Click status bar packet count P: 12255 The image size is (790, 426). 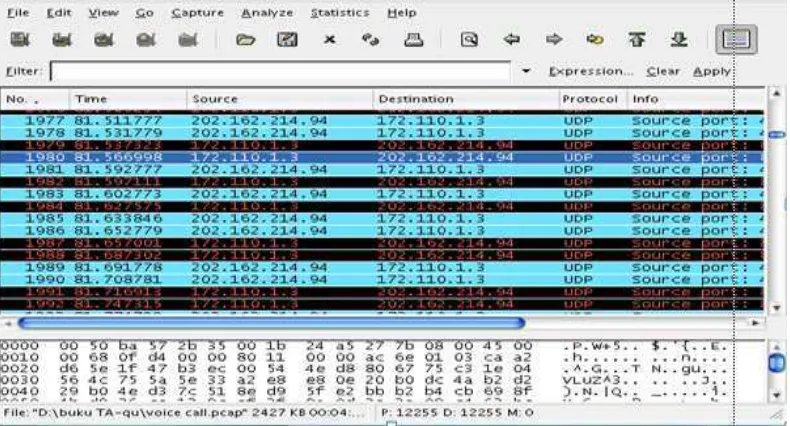409,413
